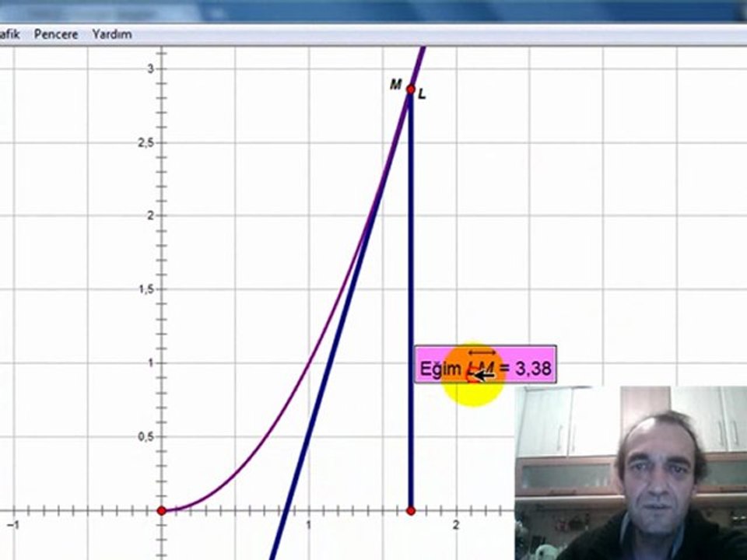Select the red point at the origin
The image size is (747, 560).
point(162,511)
